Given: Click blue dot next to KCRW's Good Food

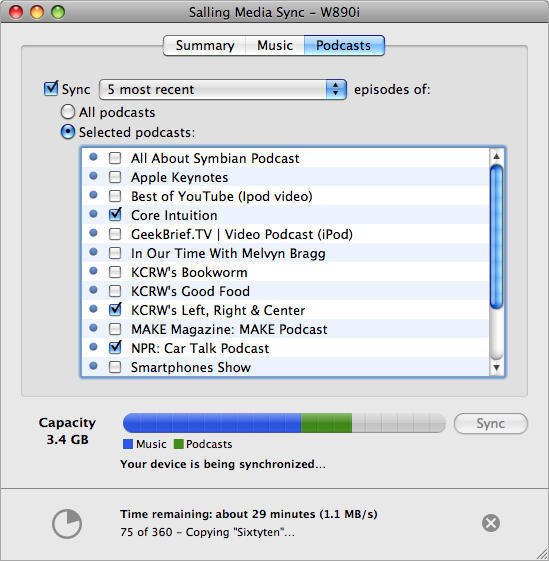Looking at the screenshot, I should (x=93, y=290).
